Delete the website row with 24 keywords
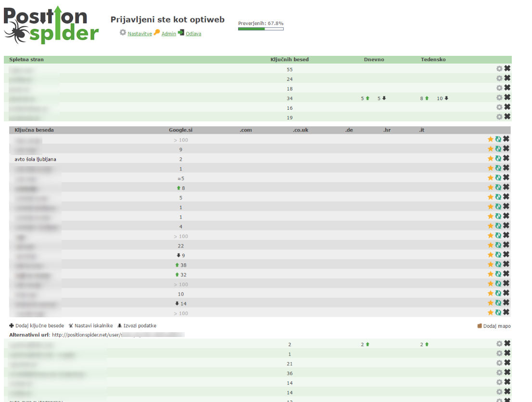 click(507, 78)
